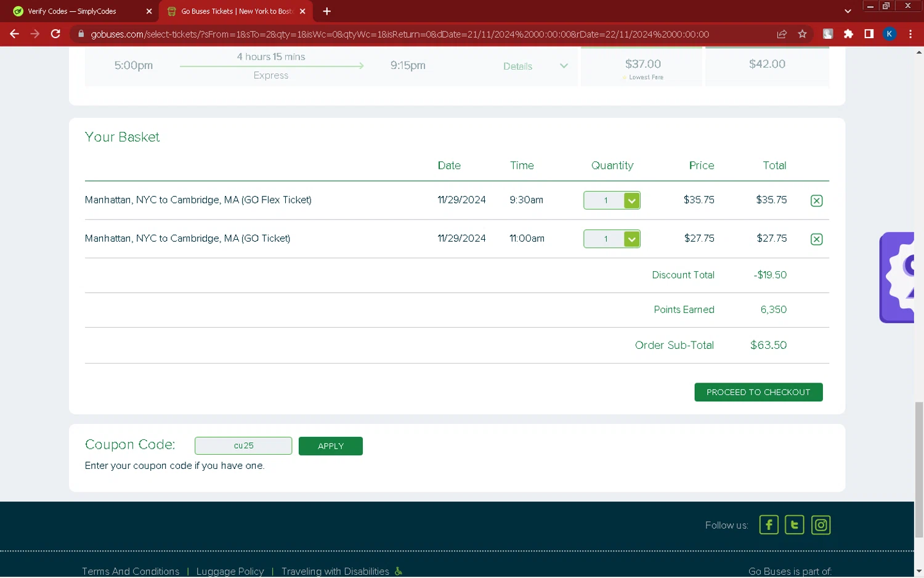Open Terms And Conditions link
Image resolution: width=924 pixels, height=578 pixels.
tap(131, 571)
